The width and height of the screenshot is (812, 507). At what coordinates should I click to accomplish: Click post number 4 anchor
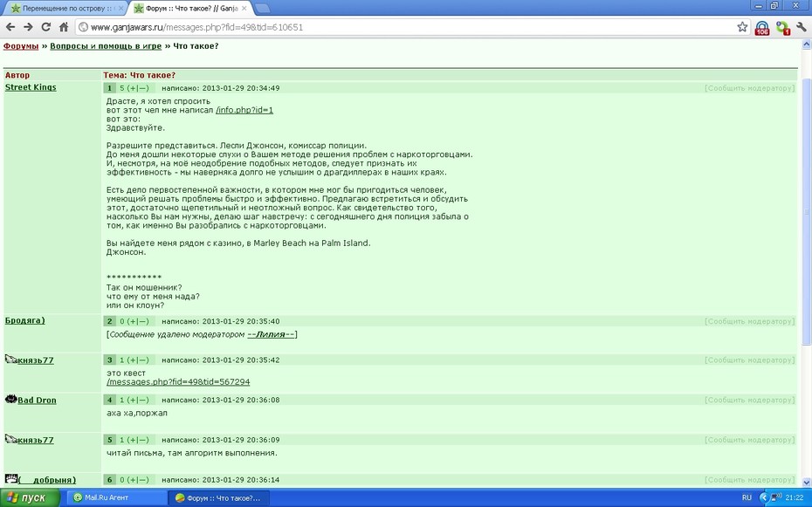[x=109, y=400]
